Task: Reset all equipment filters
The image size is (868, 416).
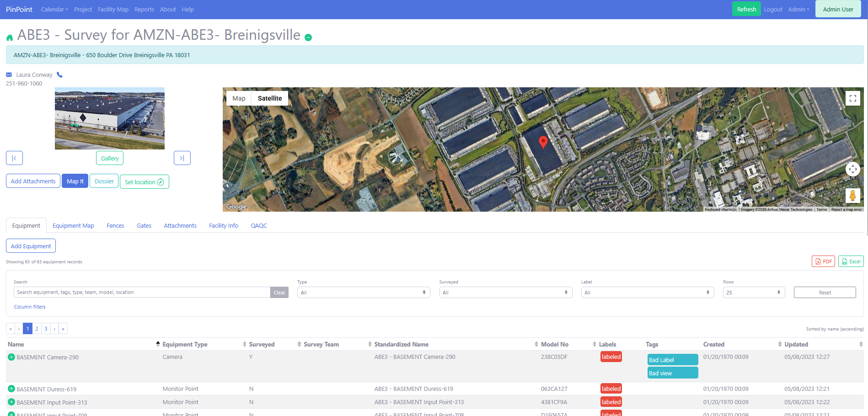Action: tap(825, 293)
